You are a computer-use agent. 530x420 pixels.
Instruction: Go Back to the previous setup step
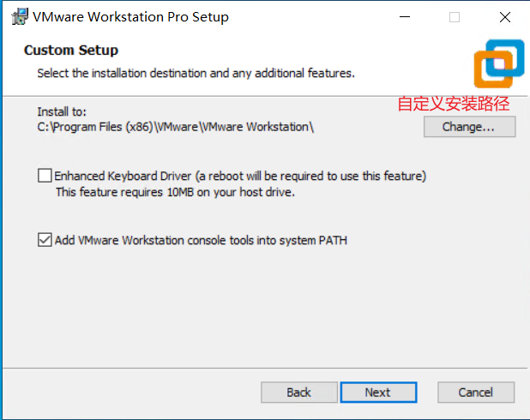pos(298,393)
